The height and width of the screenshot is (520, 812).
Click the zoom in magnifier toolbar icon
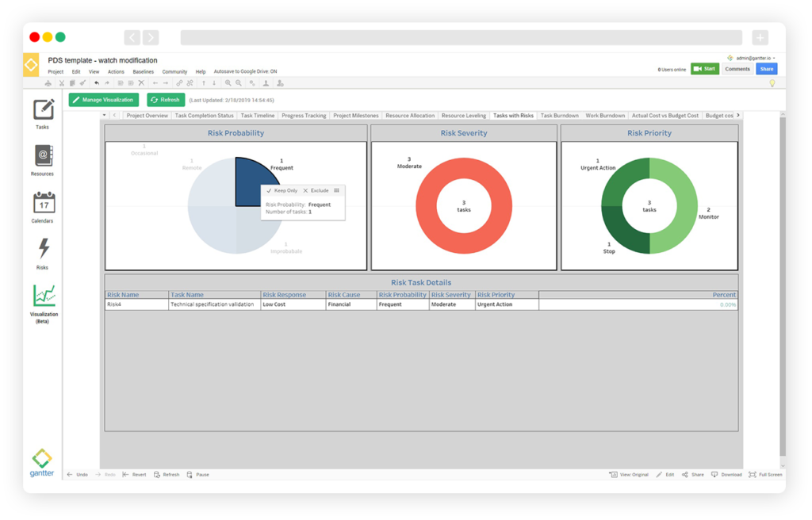(x=228, y=82)
